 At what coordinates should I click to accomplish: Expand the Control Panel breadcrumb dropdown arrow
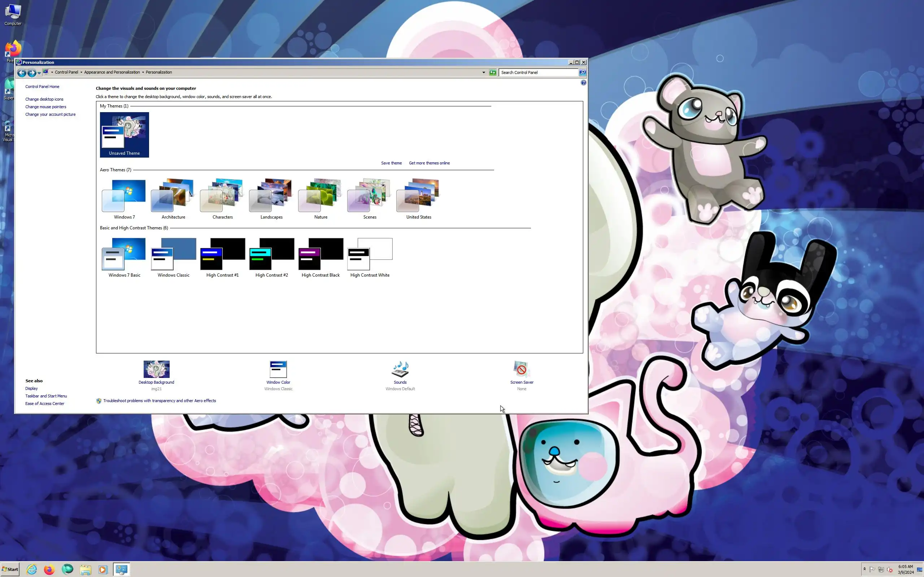[81, 72]
